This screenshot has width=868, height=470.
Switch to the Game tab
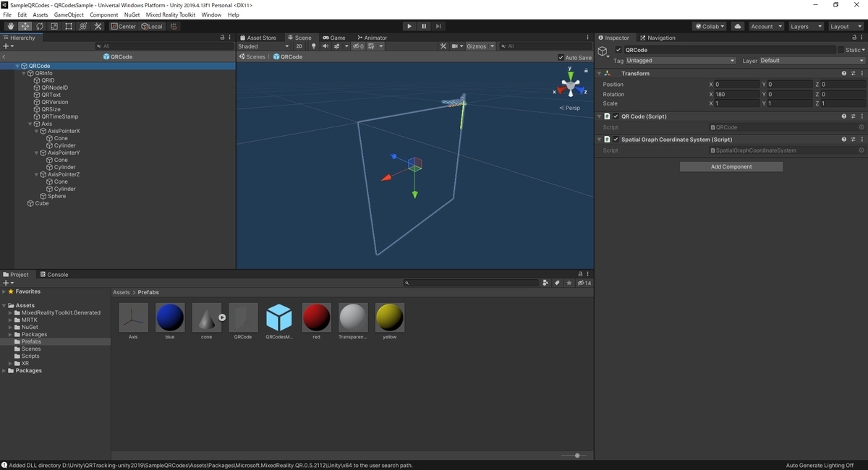pyautogui.click(x=334, y=38)
